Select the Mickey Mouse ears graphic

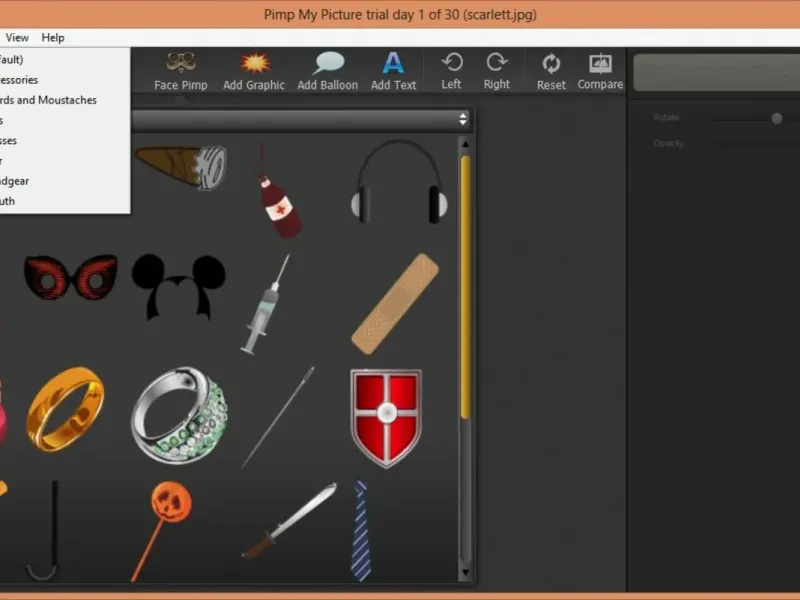(x=178, y=284)
